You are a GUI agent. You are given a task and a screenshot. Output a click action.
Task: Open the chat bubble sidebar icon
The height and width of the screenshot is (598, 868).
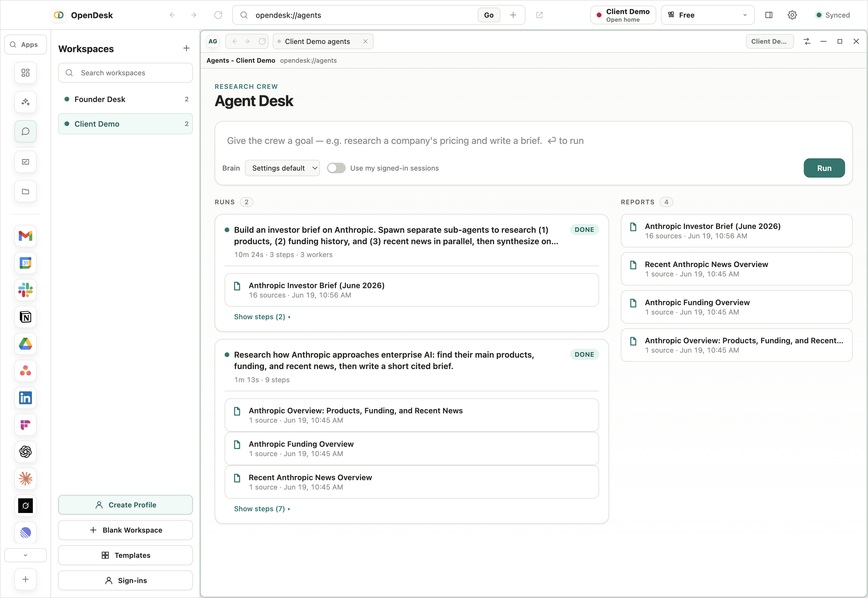tap(26, 132)
